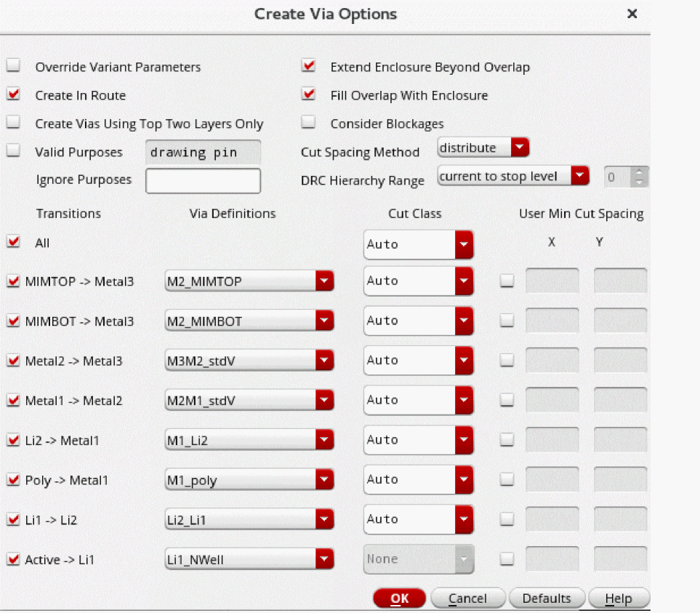
Task: Uncheck Active -> Li1 transition
Action: (13, 559)
